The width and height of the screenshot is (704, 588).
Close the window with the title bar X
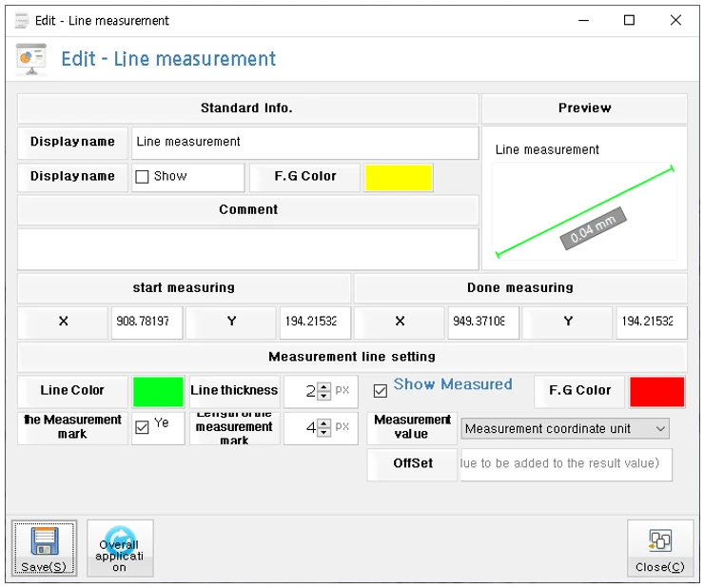click(675, 20)
